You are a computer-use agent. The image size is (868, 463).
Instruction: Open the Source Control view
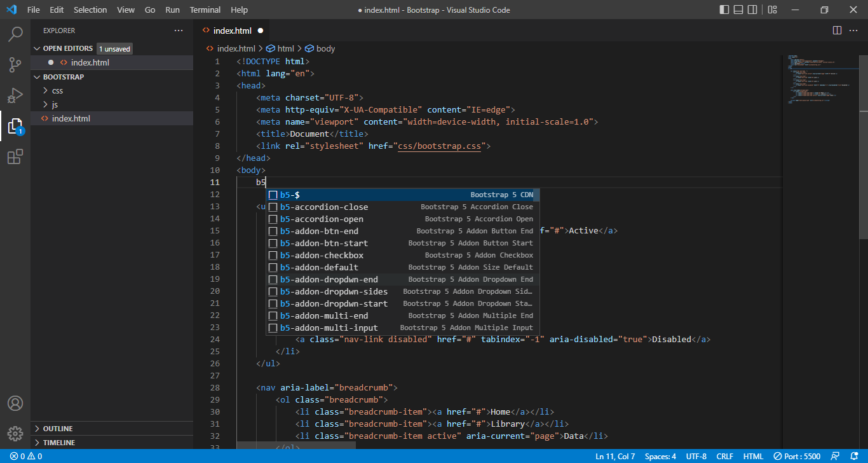(15, 65)
